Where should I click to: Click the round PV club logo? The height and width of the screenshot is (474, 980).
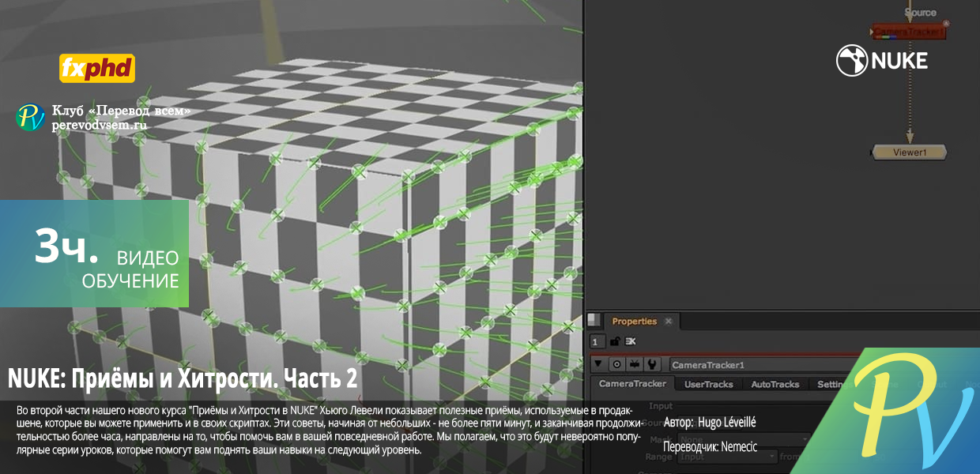coord(31,117)
